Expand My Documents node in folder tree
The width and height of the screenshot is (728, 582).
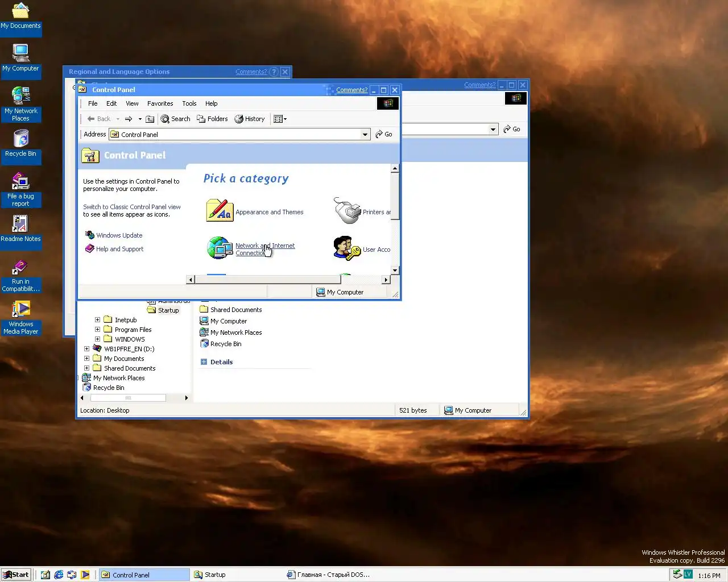click(x=86, y=358)
